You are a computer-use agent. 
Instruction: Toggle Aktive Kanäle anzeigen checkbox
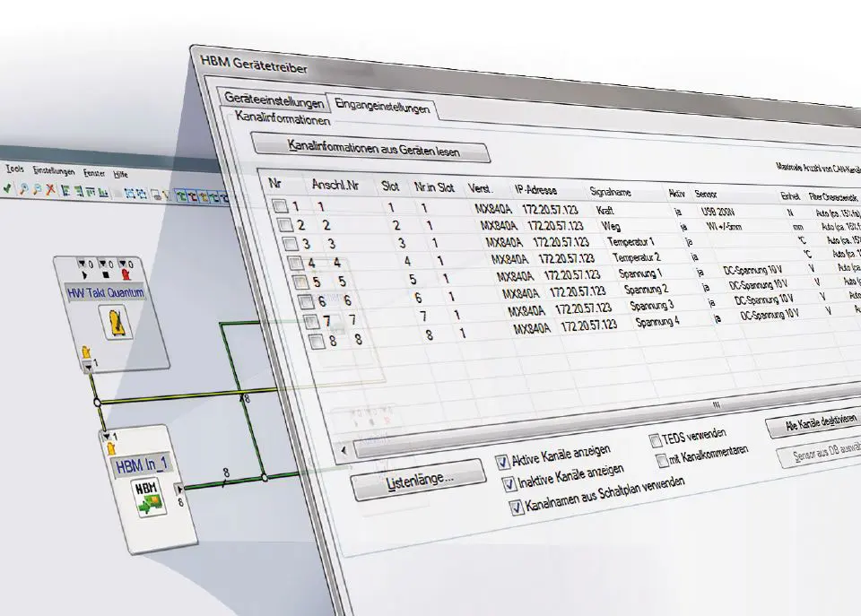[x=502, y=462]
